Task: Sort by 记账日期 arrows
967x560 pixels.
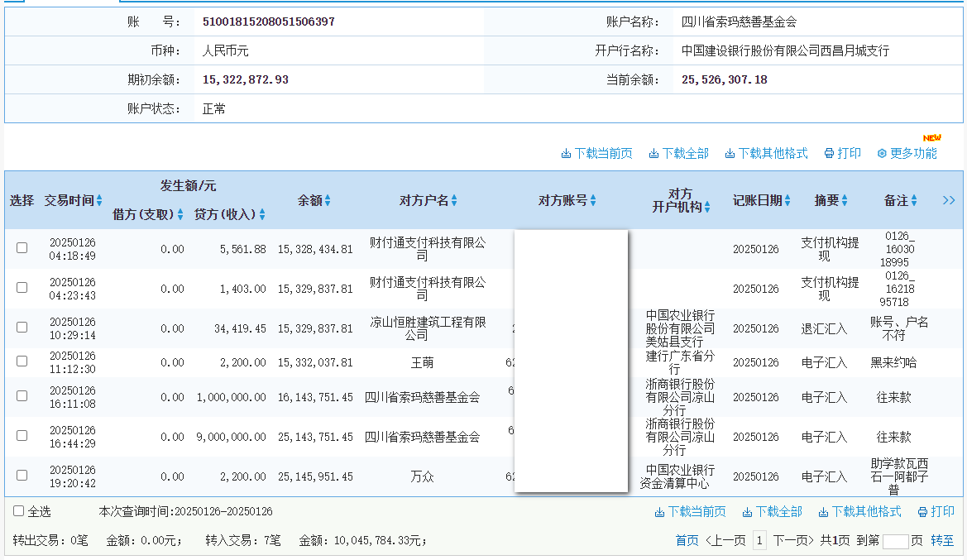Action: point(787,200)
